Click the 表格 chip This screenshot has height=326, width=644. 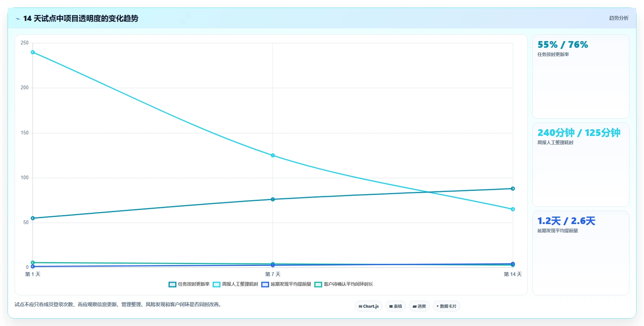tap(395, 306)
